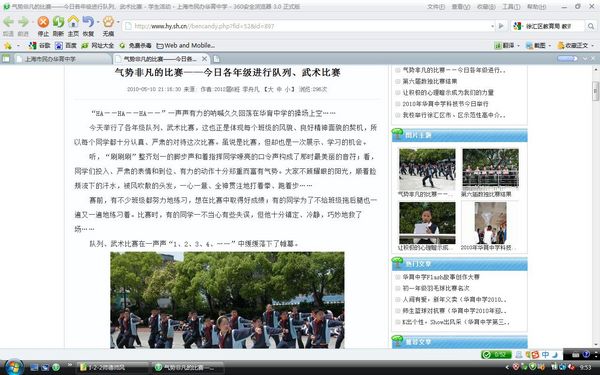Viewport: 600px width, 375px height.
Task: Click the red Stop (停止) button
Action: click(x=43, y=22)
